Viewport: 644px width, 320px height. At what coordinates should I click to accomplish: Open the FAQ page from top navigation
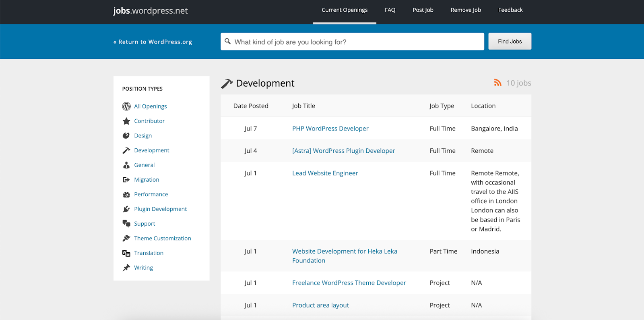click(390, 10)
